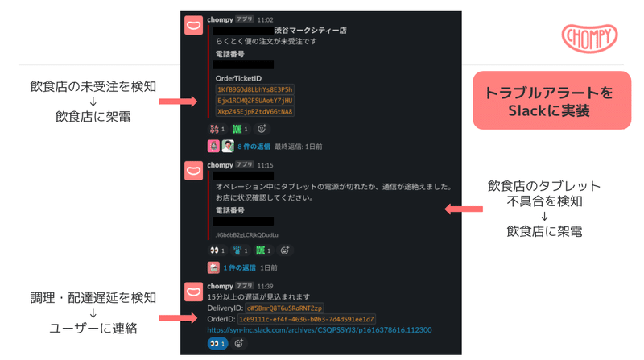Add reaction emoji to 11:15 message
644x360 pixels.
click(285, 250)
